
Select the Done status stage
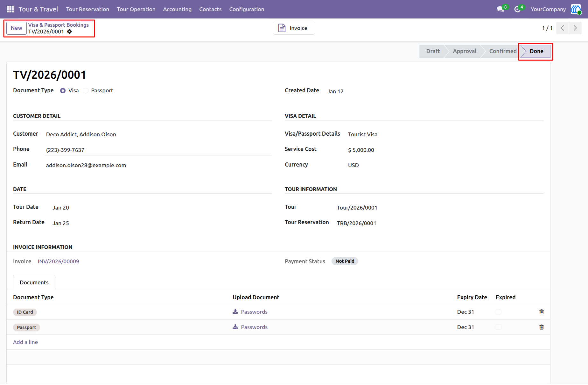536,51
